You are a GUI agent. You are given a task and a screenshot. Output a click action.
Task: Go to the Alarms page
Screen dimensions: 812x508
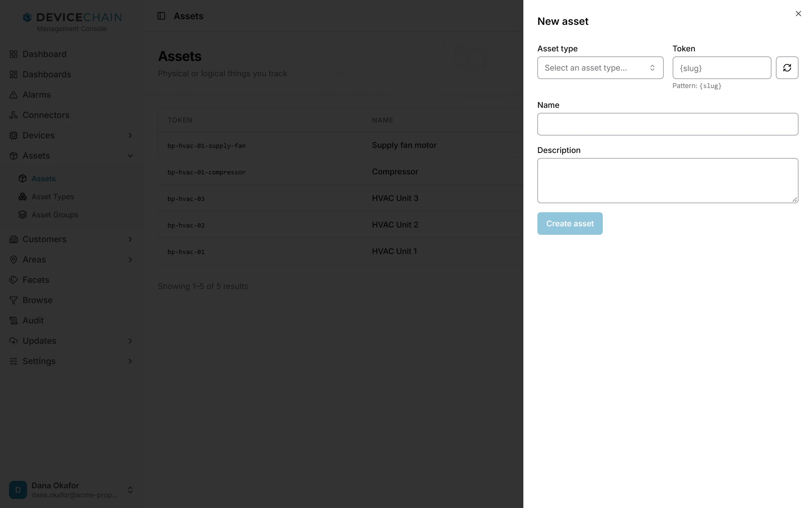[x=37, y=95]
